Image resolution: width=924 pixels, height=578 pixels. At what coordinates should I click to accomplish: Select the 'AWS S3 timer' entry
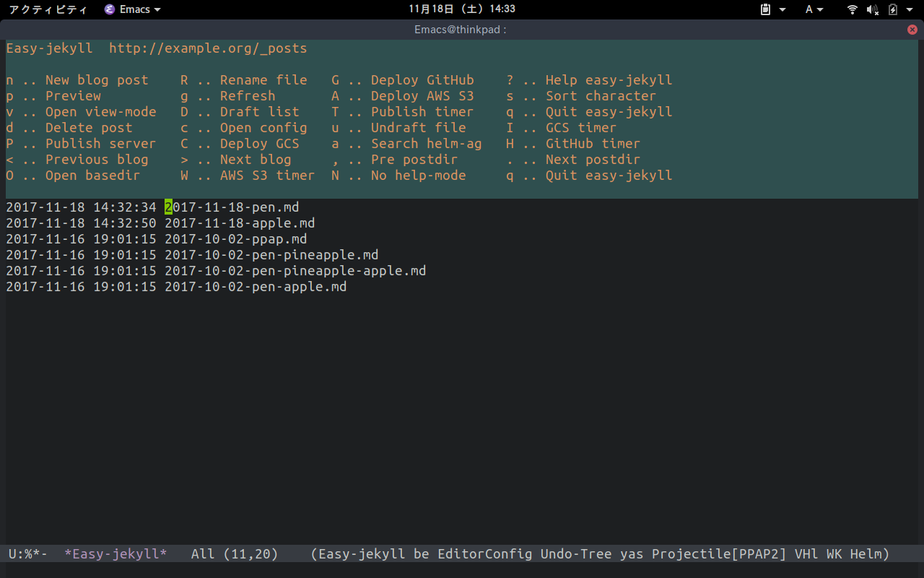(x=268, y=176)
